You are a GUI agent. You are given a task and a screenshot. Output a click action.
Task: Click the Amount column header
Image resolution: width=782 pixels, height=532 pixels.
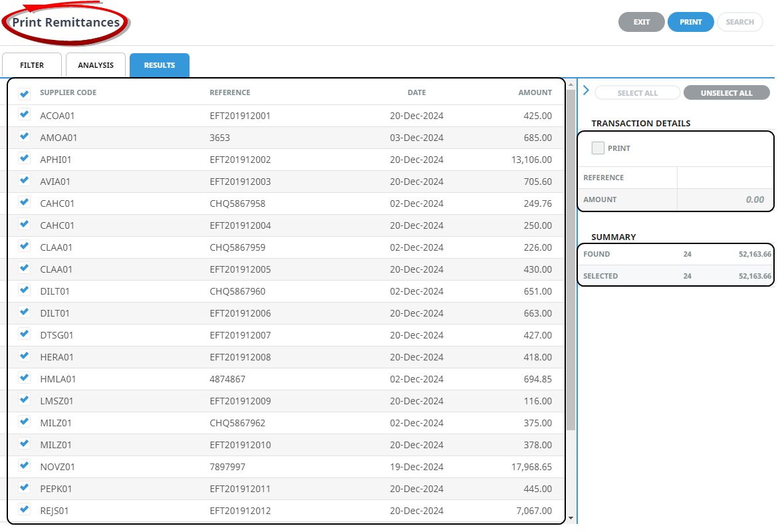[x=535, y=92]
